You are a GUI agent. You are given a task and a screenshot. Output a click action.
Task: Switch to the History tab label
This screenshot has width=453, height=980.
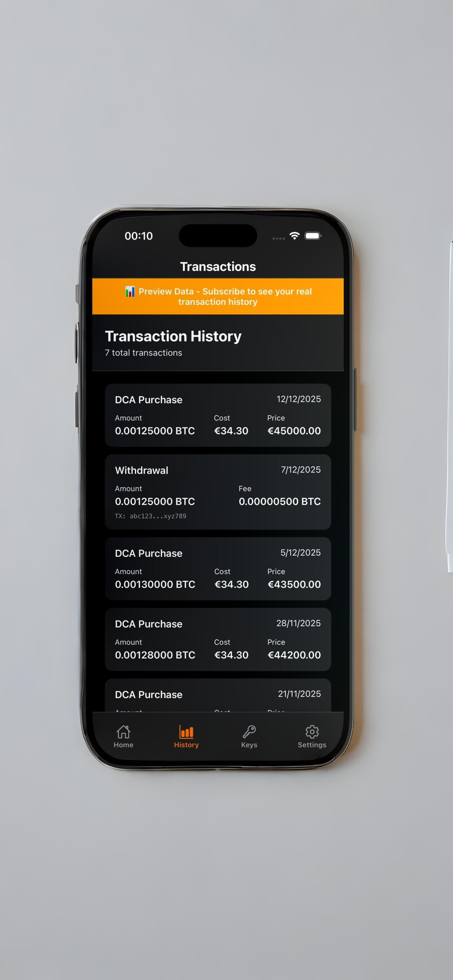pos(186,745)
